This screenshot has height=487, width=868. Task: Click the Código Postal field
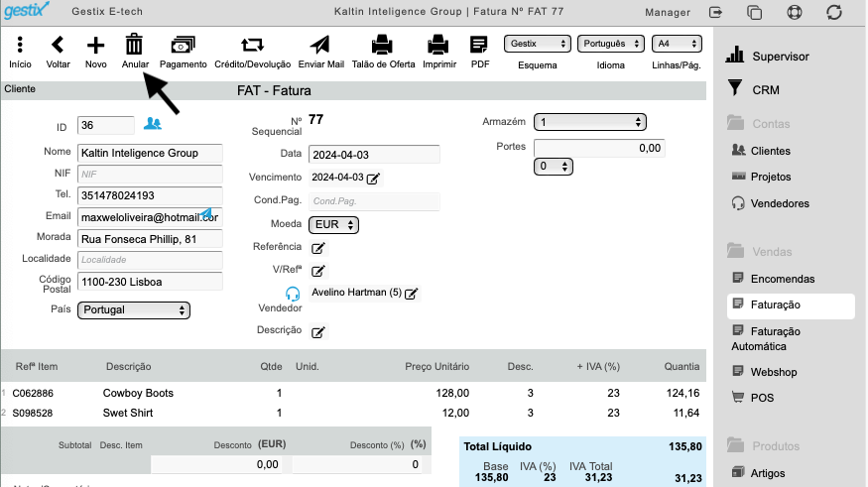click(x=150, y=283)
